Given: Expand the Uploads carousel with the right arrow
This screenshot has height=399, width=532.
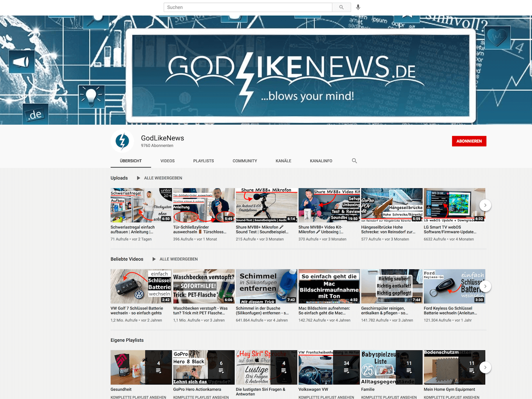Looking at the screenshot, I should point(485,205).
